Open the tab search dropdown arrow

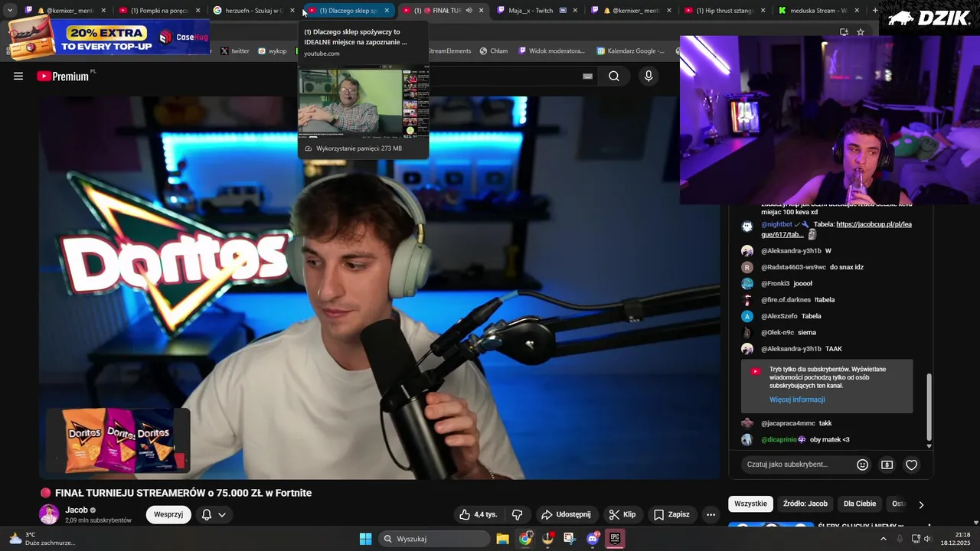point(10,11)
